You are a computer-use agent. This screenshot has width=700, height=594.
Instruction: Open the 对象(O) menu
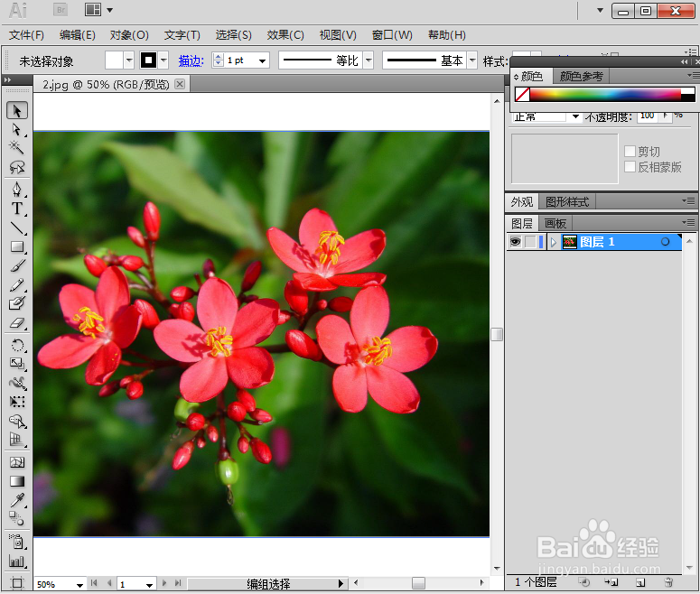[x=129, y=35]
